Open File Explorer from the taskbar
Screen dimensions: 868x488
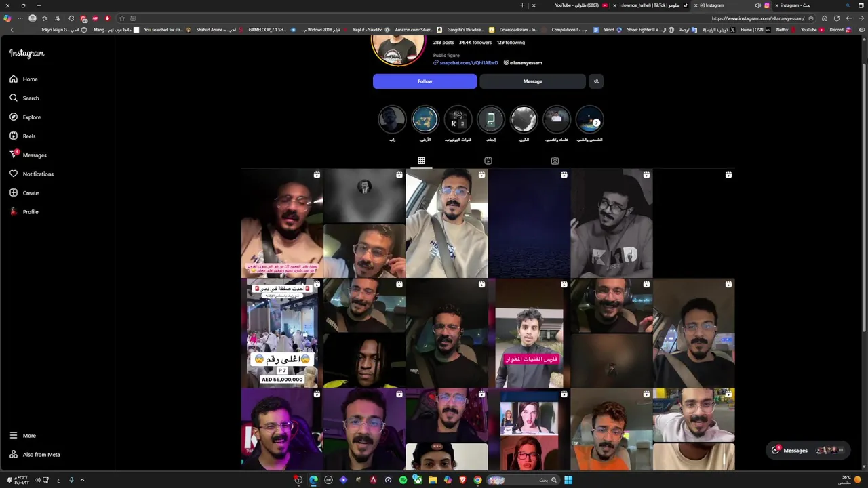(x=433, y=480)
